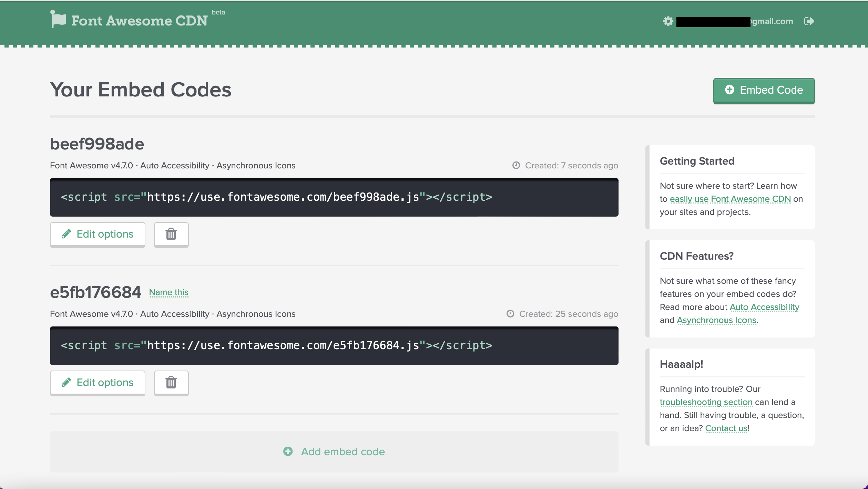Click the Font Awesome flag logo
Image resolution: width=868 pixels, height=489 pixels.
(58, 19)
